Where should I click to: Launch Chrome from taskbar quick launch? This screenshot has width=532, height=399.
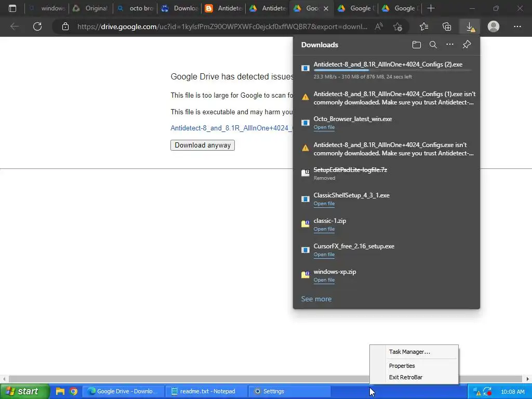pyautogui.click(x=74, y=391)
